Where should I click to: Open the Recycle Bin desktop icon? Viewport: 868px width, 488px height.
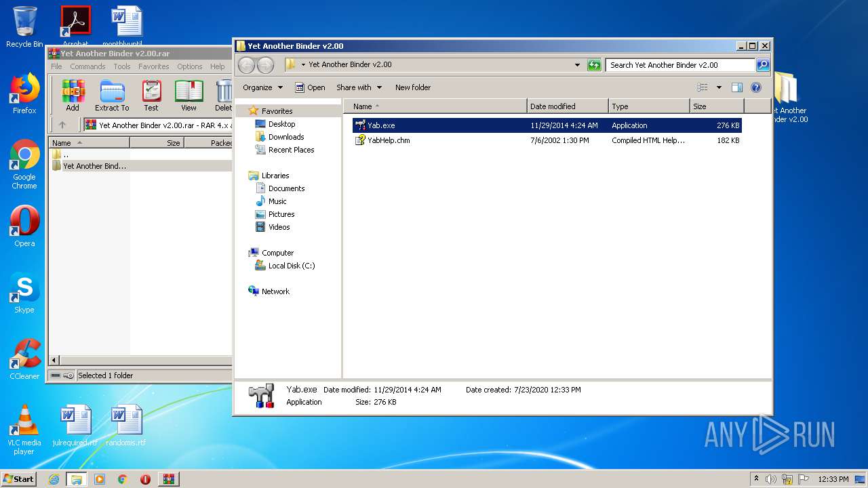click(24, 27)
